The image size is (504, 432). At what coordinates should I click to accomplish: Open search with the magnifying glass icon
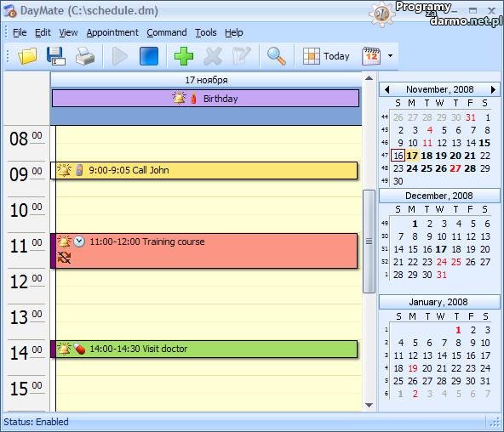[277, 56]
